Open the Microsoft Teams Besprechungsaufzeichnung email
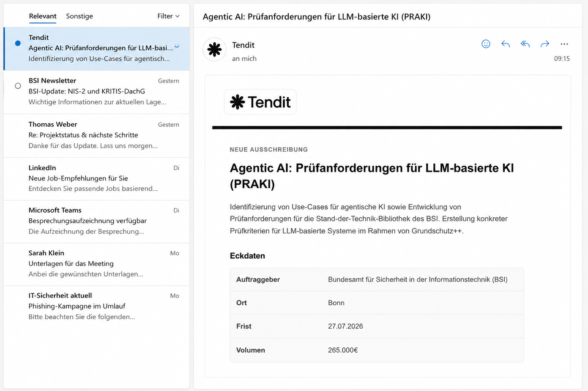 coord(97,221)
